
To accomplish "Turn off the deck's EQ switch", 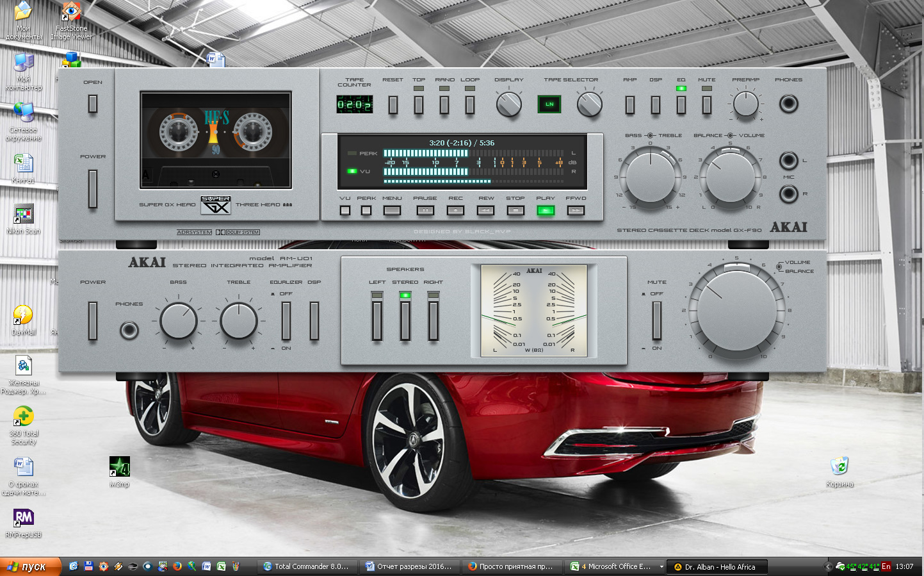I will pyautogui.click(x=681, y=104).
